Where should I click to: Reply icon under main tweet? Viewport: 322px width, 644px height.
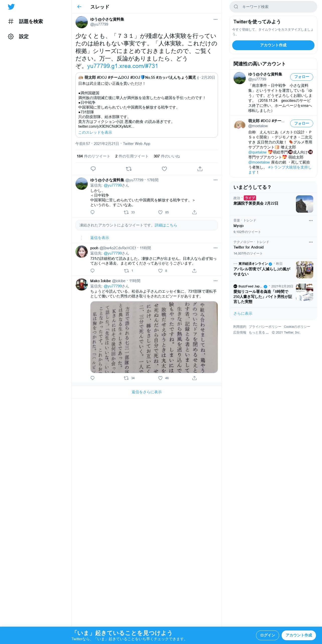[x=93, y=169]
